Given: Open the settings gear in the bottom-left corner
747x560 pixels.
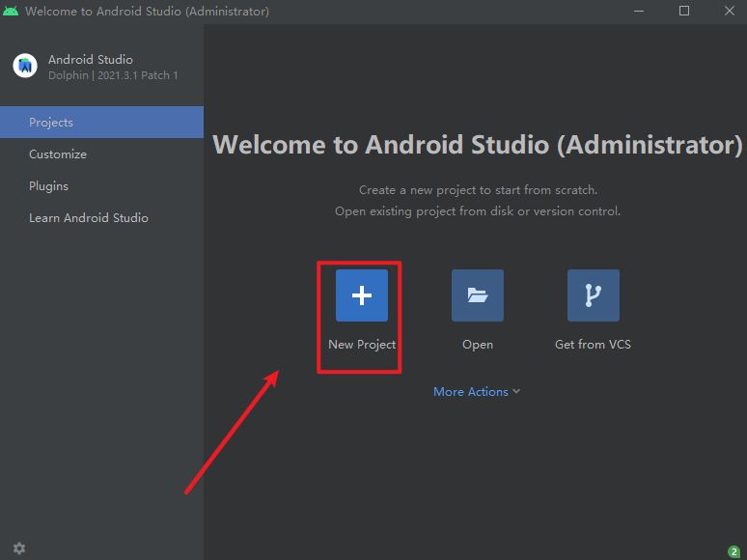Looking at the screenshot, I should 19,548.
